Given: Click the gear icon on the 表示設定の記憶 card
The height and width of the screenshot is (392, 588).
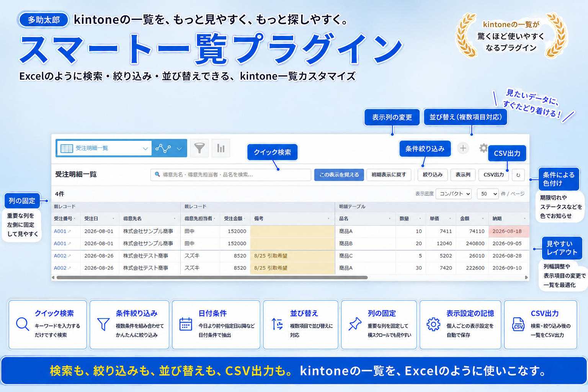Looking at the screenshot, I should click(x=433, y=324).
